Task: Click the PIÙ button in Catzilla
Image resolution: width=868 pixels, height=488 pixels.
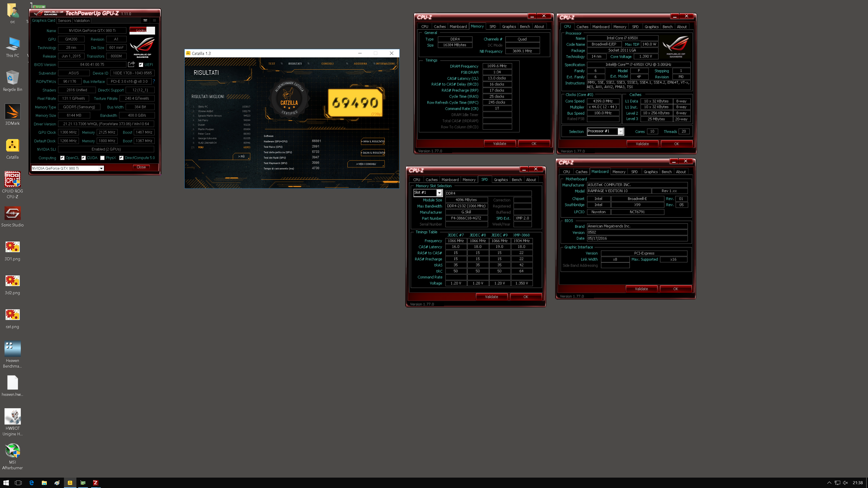Action: 241,156
